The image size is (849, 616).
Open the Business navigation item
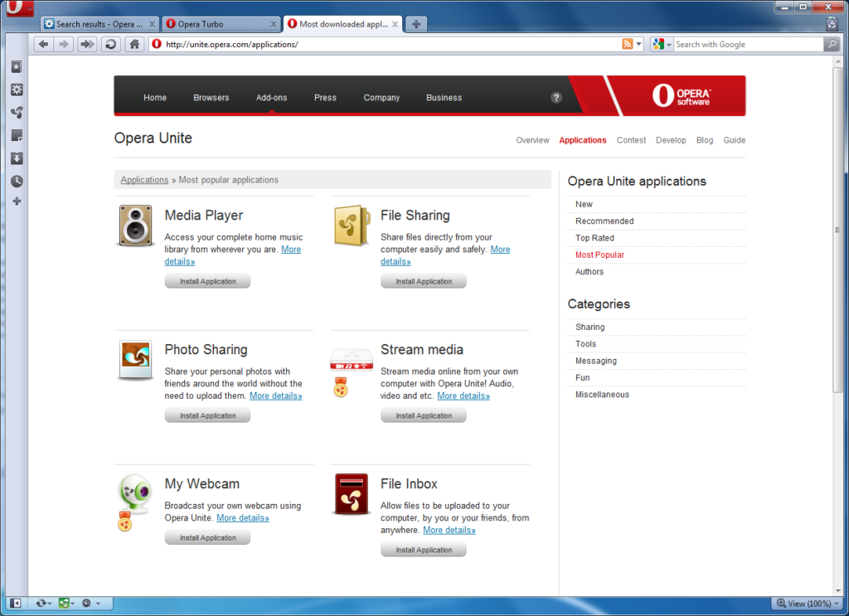pyautogui.click(x=444, y=98)
